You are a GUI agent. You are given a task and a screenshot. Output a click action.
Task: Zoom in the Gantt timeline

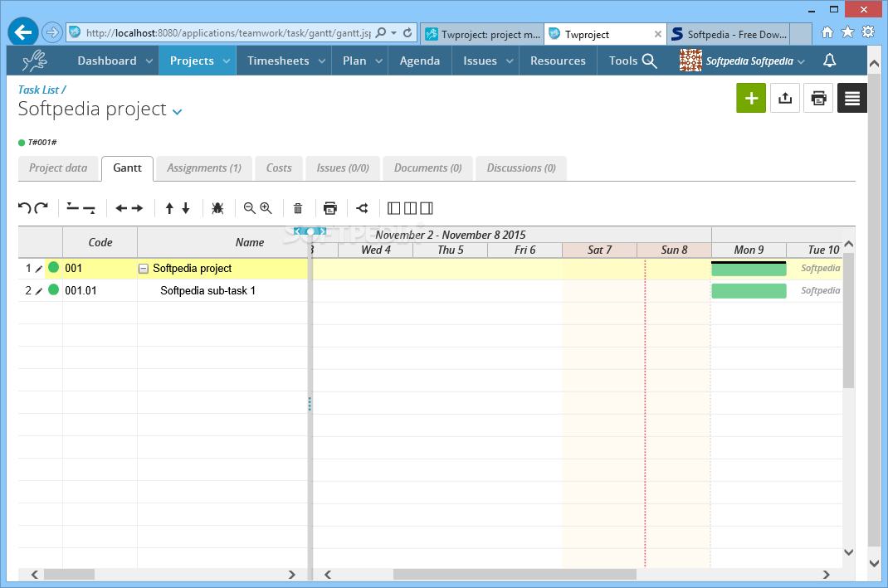(x=266, y=208)
